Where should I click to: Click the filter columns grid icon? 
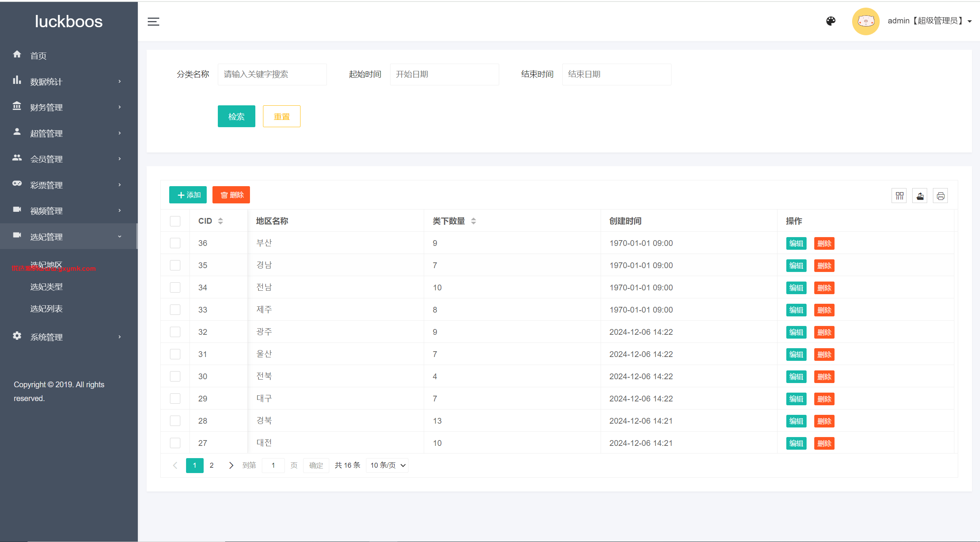[x=899, y=196]
